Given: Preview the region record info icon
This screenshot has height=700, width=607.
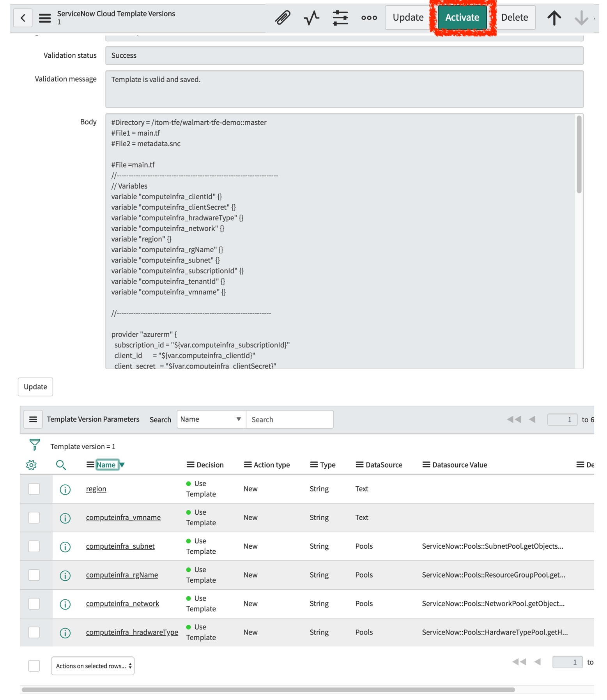Looking at the screenshot, I should coord(65,489).
